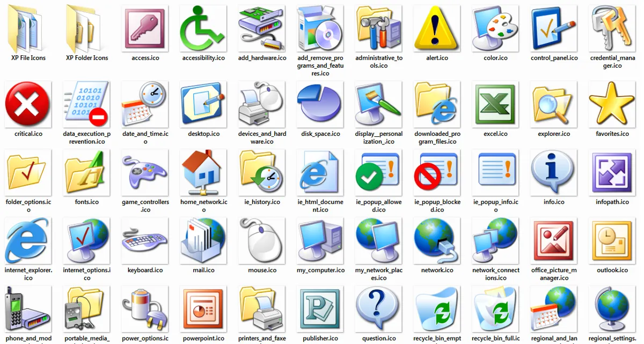644x344 pixels.
Task: Select devices_and_hardware.ico printer icon
Action: pos(262,105)
